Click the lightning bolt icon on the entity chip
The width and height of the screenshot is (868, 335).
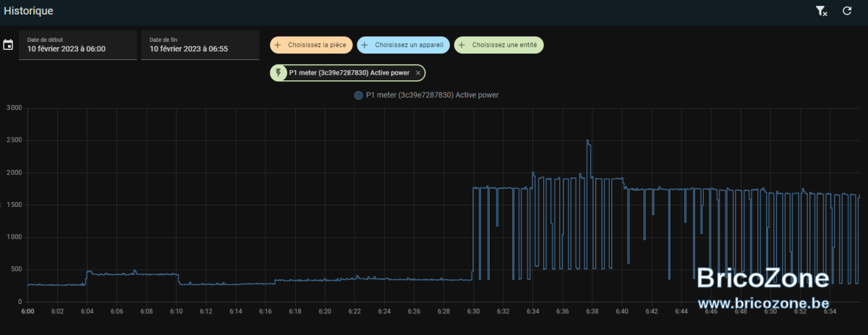(279, 73)
